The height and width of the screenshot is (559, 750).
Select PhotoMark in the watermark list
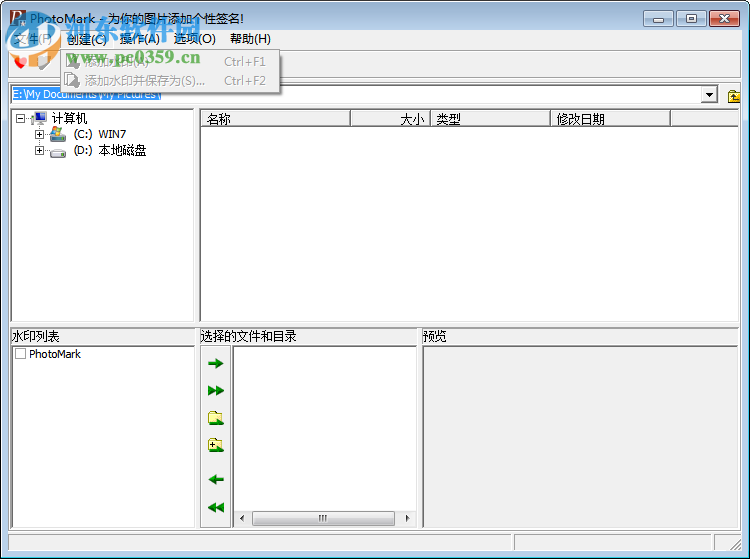click(55, 354)
